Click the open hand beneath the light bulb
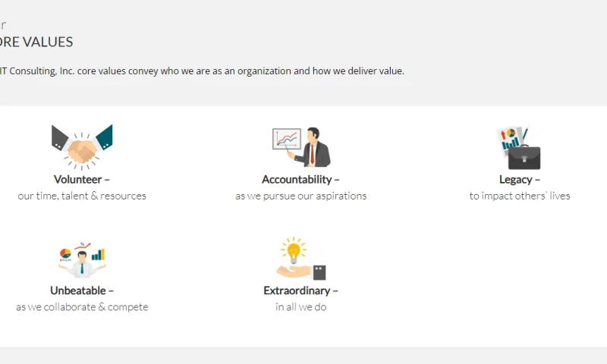The image size is (607, 364). 294,271
